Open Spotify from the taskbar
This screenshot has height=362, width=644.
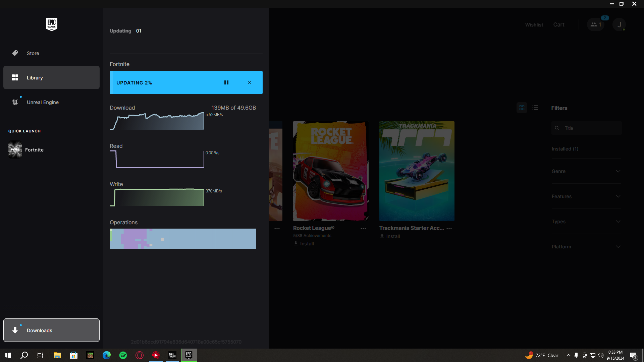tap(123, 355)
